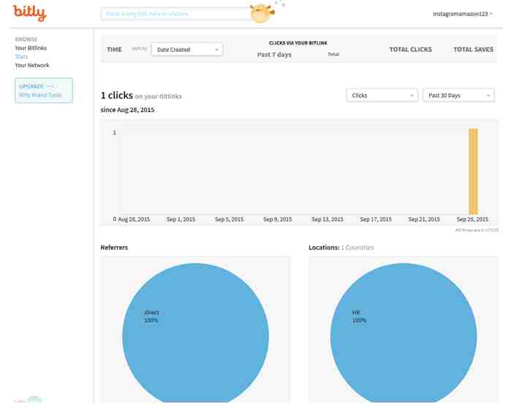506x420 pixels.
Task: Go to the Stats page in sidebar
Action: (21, 57)
